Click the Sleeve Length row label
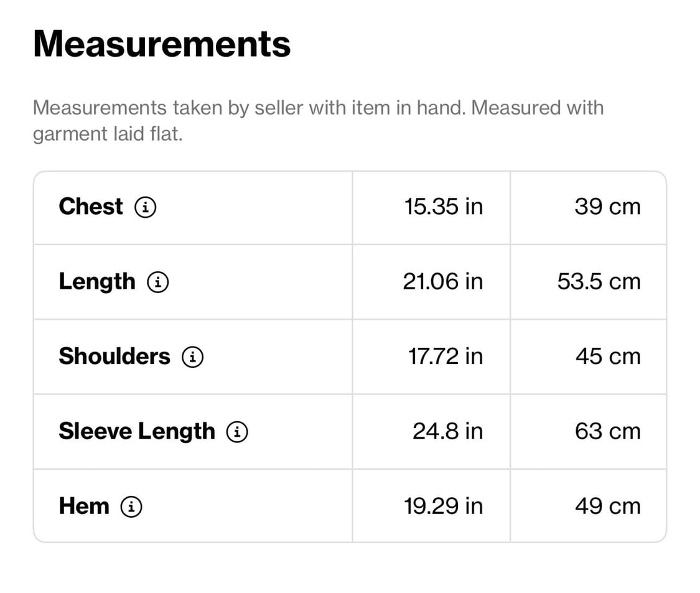 [x=137, y=431]
